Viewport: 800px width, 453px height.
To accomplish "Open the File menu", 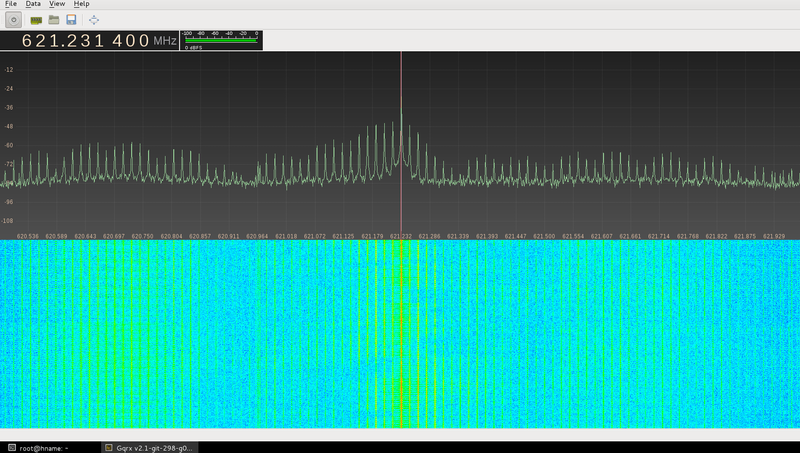I will pos(11,4).
